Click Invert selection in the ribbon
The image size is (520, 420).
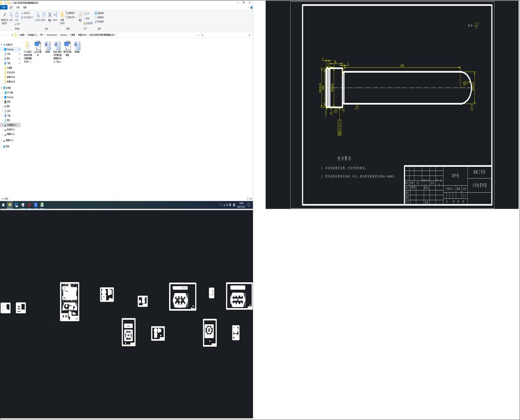pyautogui.click(x=99, y=21)
